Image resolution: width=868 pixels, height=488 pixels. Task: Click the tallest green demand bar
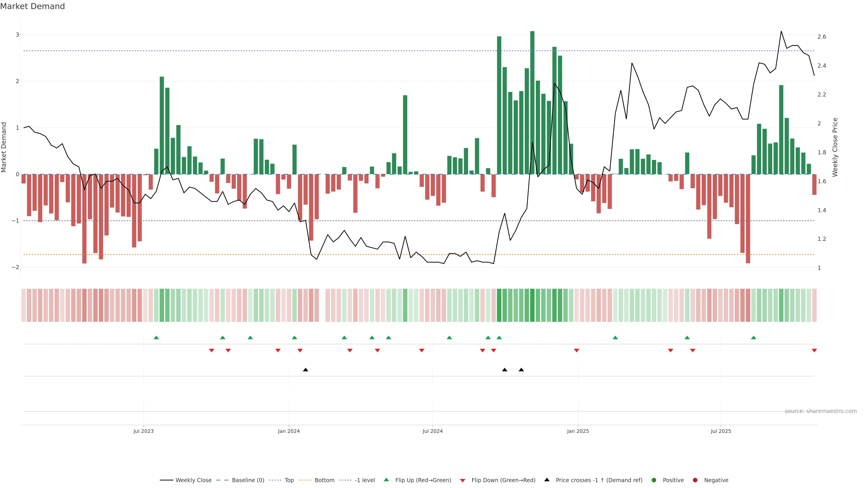coord(532,101)
